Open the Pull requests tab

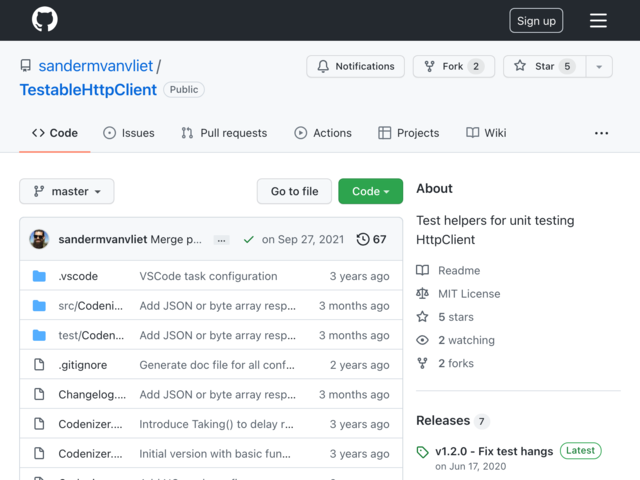click(x=224, y=133)
